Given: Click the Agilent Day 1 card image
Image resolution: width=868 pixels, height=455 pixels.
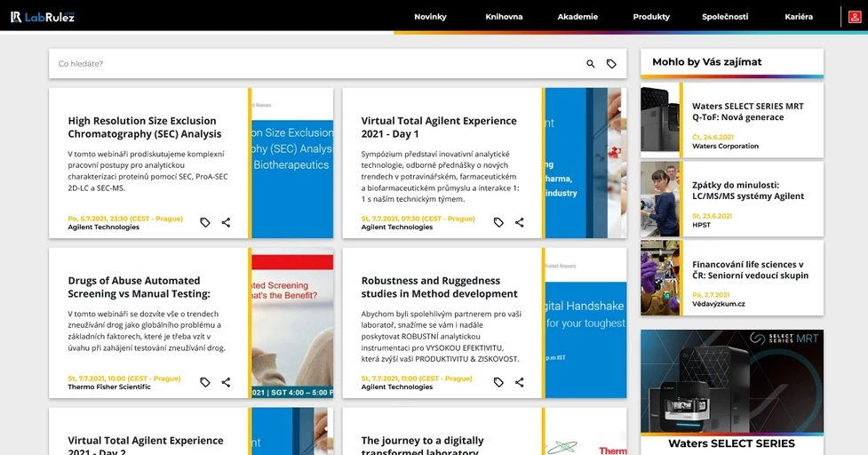Looking at the screenshot, I should (585, 164).
